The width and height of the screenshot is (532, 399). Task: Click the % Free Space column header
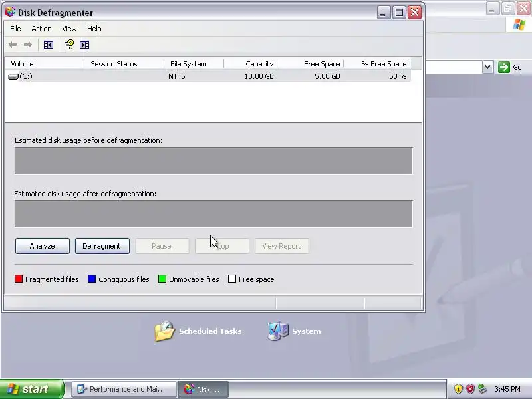(377, 64)
